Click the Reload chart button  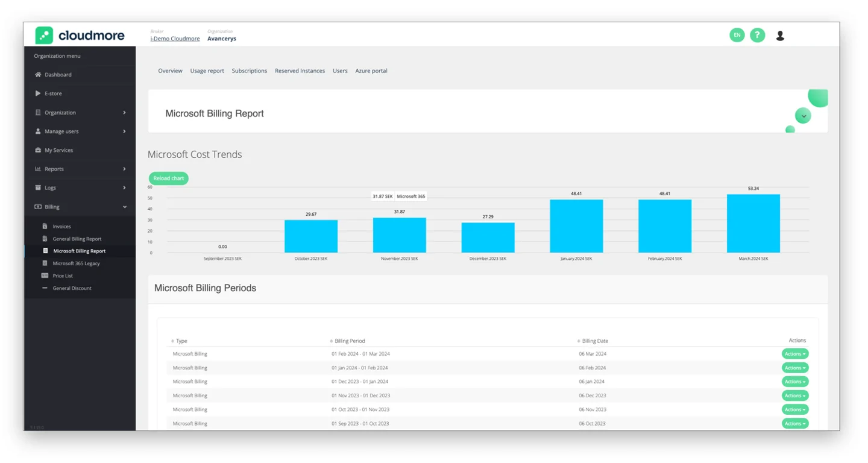click(x=168, y=178)
